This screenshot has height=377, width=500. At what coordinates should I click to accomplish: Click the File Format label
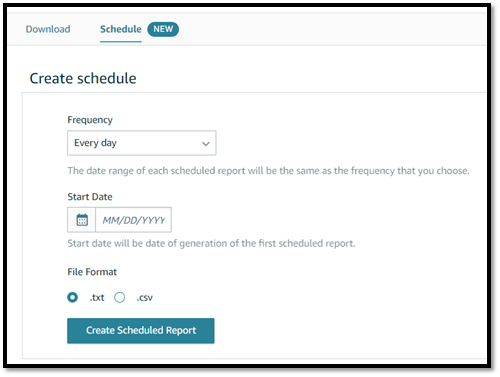92,272
